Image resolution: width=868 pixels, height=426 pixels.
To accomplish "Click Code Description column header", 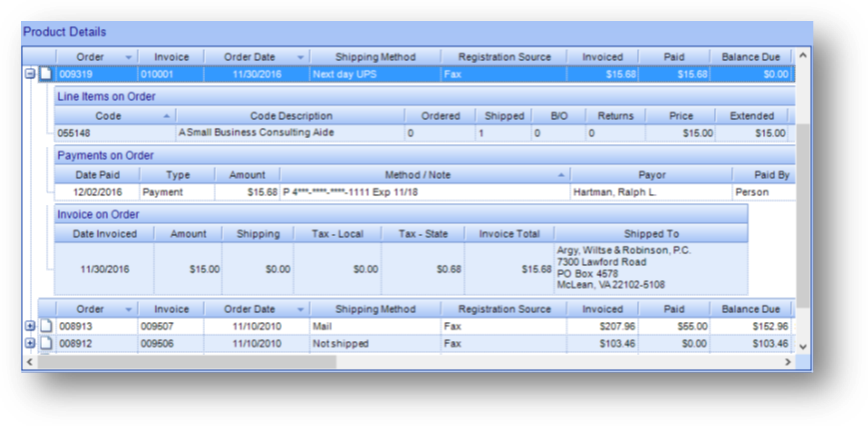I will (291, 116).
